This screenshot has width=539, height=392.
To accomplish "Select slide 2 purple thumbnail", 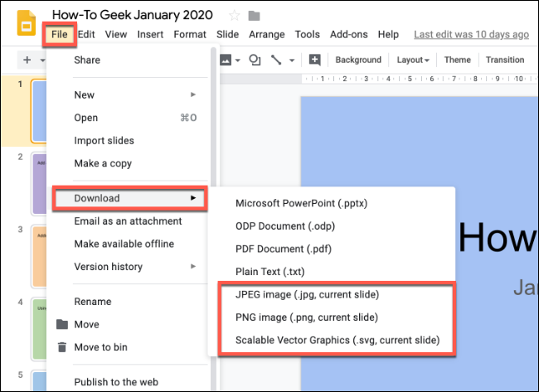I will coord(39,184).
